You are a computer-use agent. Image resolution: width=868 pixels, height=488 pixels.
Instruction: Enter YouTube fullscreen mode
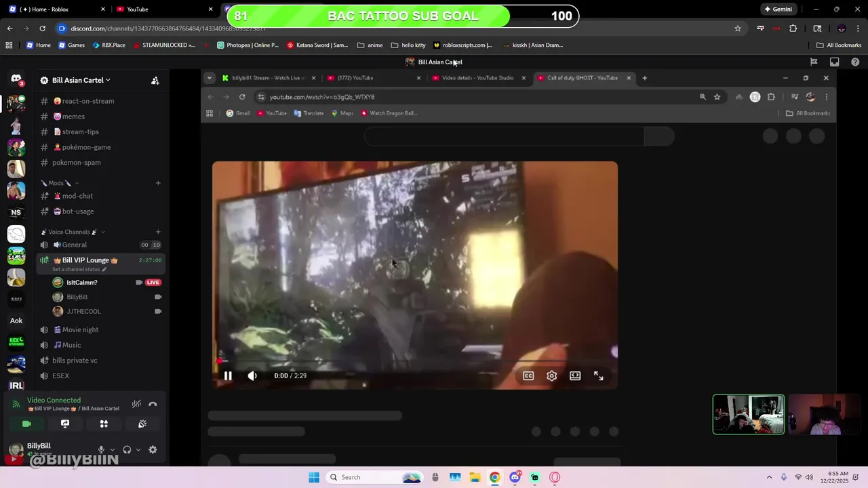[599, 375]
